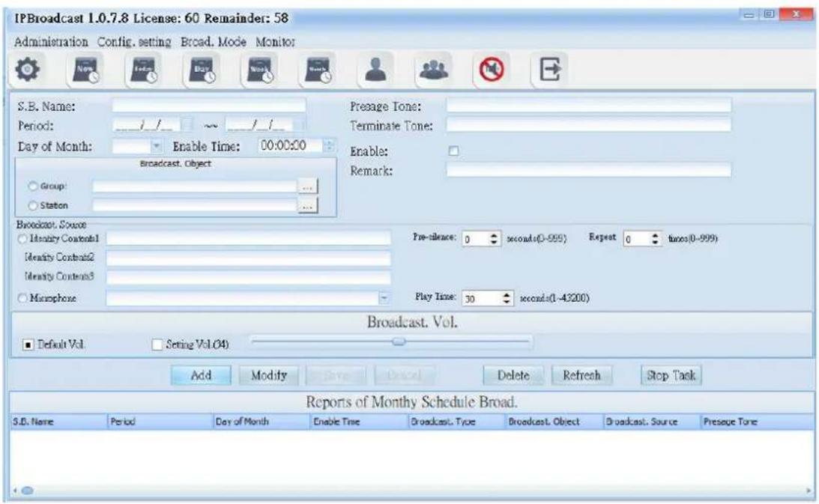Viewport: 819px width, 504px height.
Task: Click the Identity Contents2 input field
Action: click(248, 258)
